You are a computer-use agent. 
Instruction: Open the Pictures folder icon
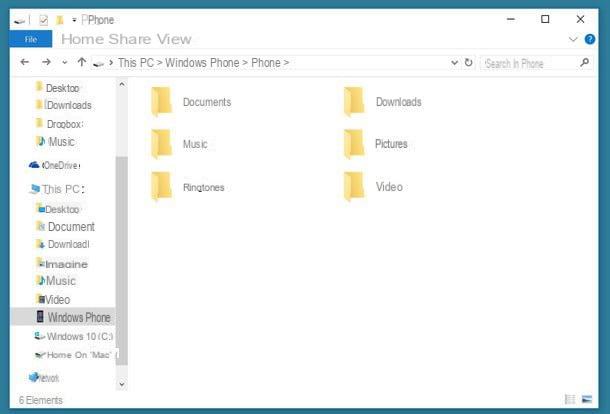point(354,144)
